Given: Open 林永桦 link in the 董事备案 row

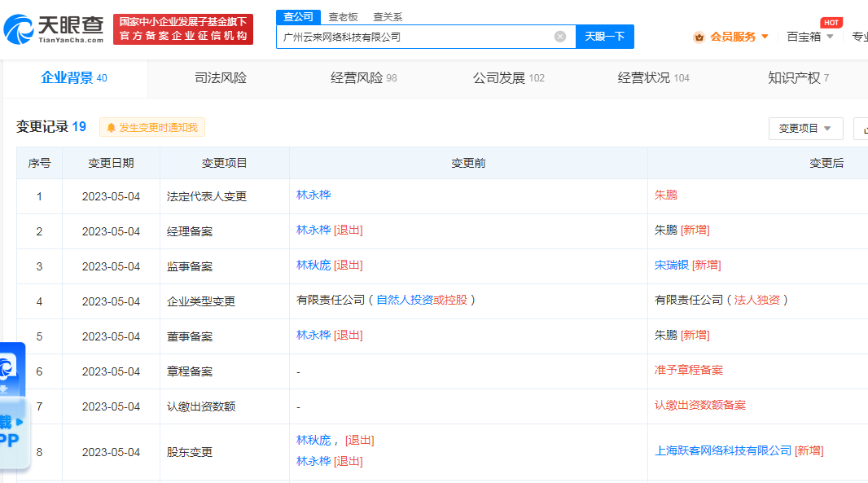Looking at the screenshot, I should [x=313, y=335].
